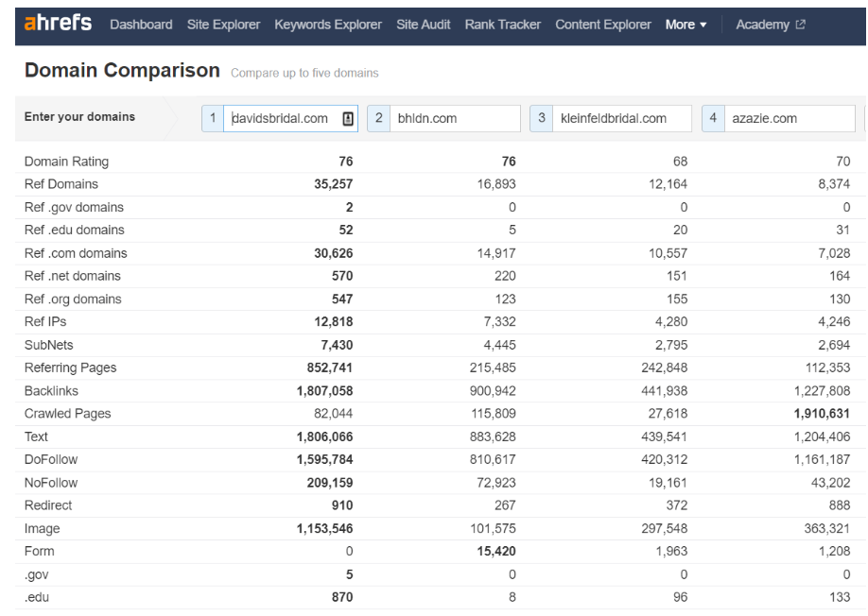
Task: Click the domain number 3 label box
Action: pyautogui.click(x=542, y=118)
